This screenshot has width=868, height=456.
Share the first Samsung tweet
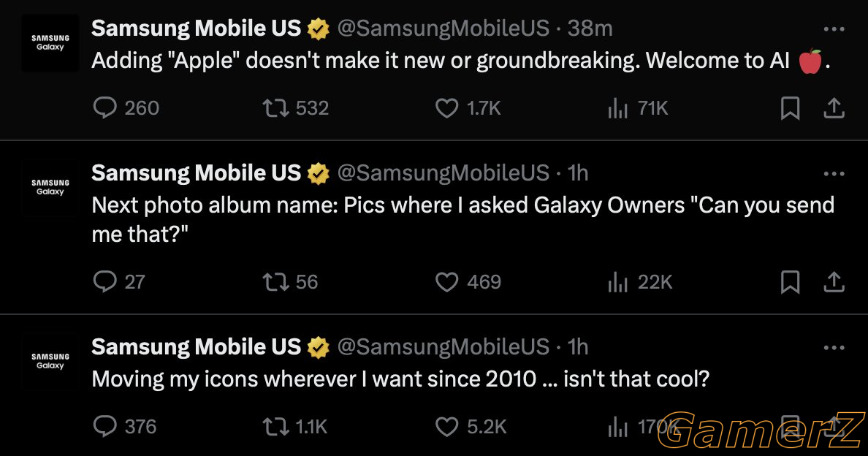(834, 108)
